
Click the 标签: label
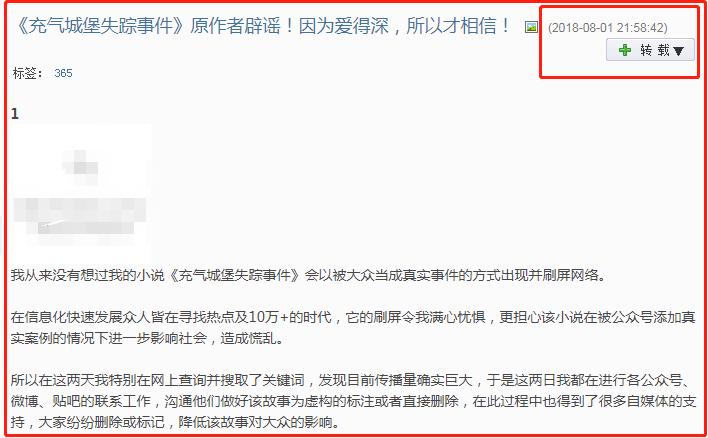click(28, 73)
